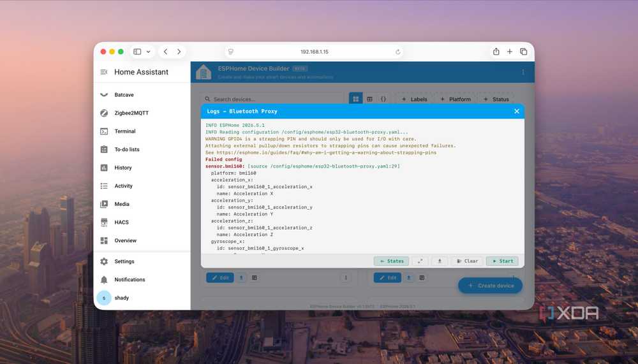Viewport: 638px width, 364px height.
Task: Reload the 192.168.1.15 page
Action: click(x=398, y=52)
